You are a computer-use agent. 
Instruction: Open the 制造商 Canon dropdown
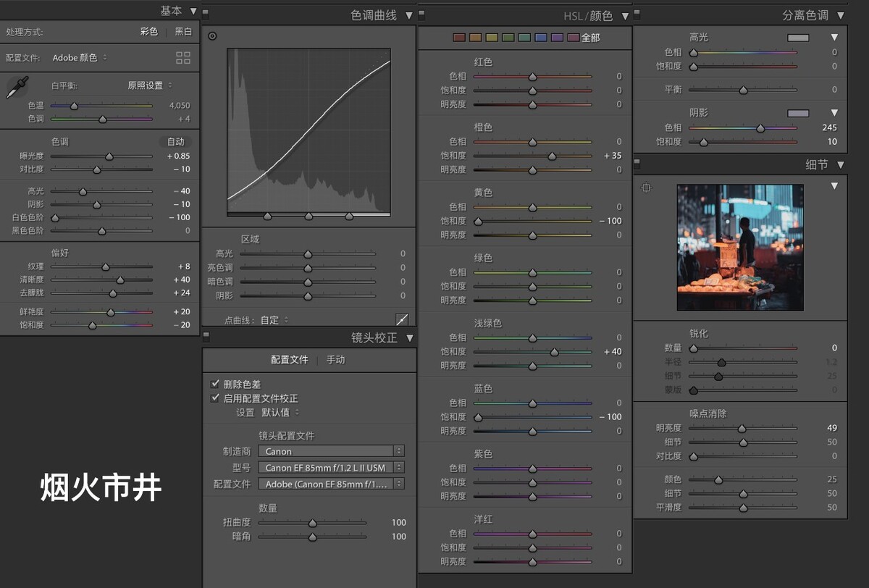point(332,451)
